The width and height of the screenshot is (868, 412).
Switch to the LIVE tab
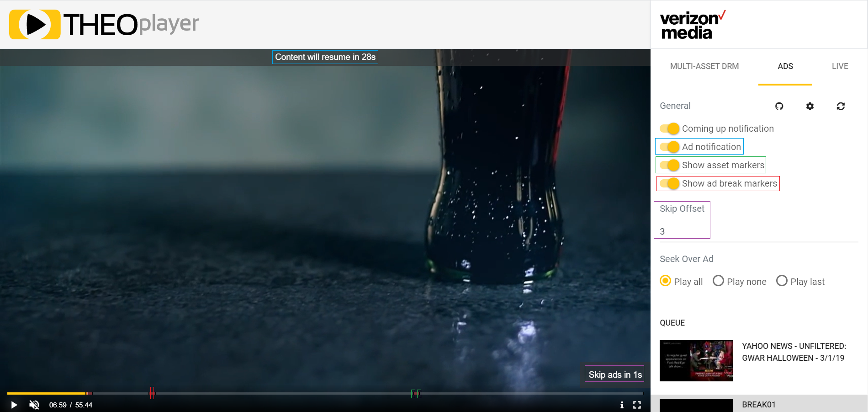(x=840, y=66)
